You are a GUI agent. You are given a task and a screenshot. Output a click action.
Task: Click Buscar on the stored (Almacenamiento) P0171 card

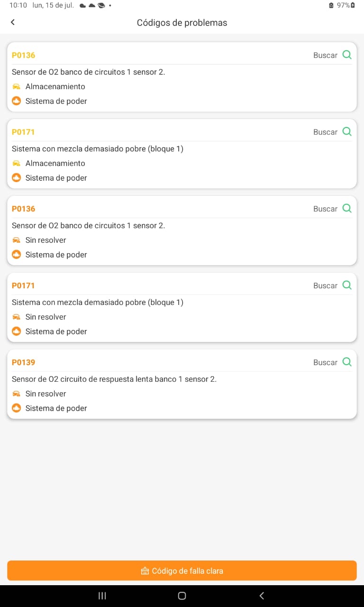click(x=325, y=132)
